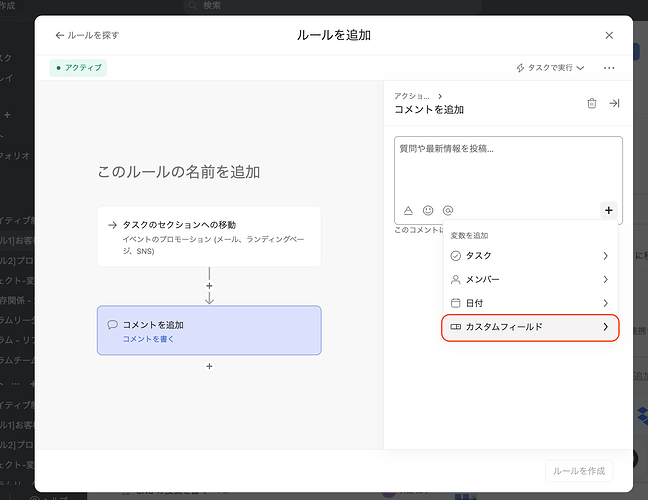Click the ルールを作成 button
The width and height of the screenshot is (648, 500).
click(579, 471)
